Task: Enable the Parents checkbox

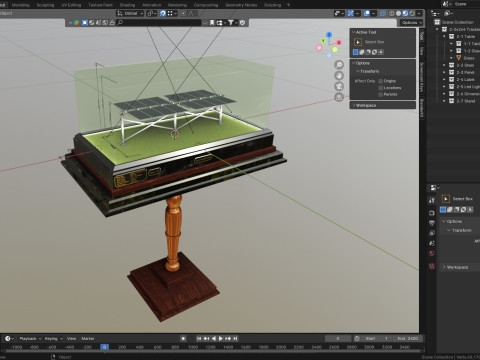Action: [381, 94]
